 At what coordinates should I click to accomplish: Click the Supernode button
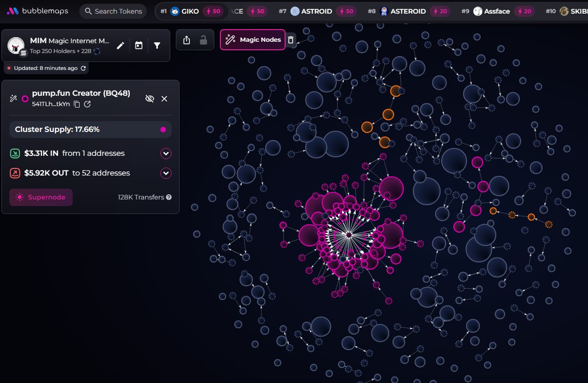pos(41,197)
